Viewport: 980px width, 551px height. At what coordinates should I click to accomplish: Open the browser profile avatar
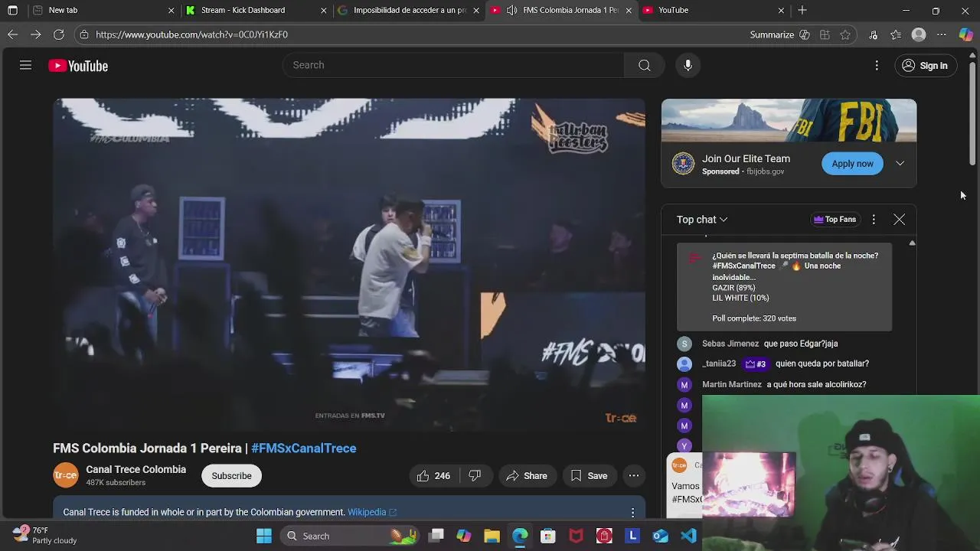pyautogui.click(x=919, y=34)
